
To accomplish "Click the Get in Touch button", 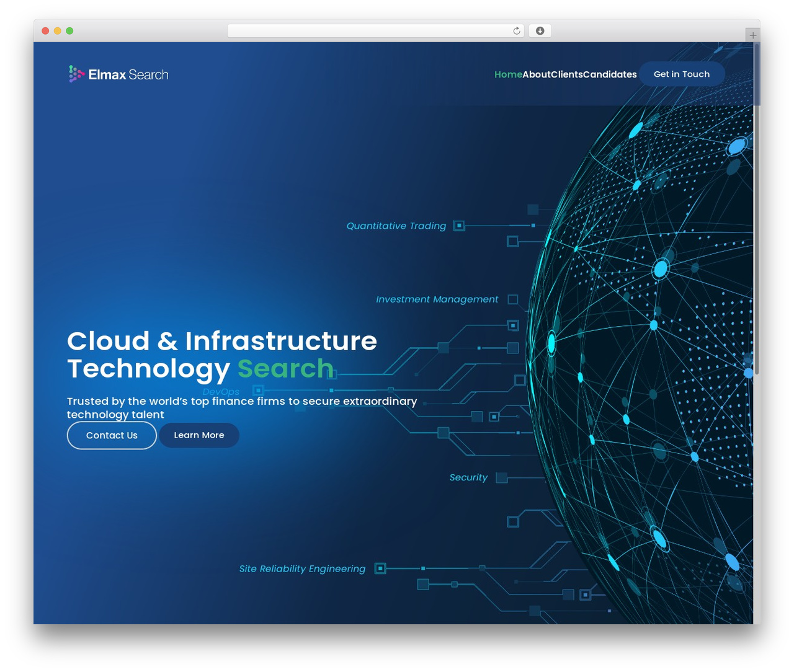I will click(x=682, y=74).
